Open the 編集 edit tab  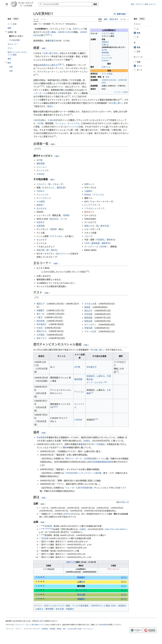click(106, 19)
